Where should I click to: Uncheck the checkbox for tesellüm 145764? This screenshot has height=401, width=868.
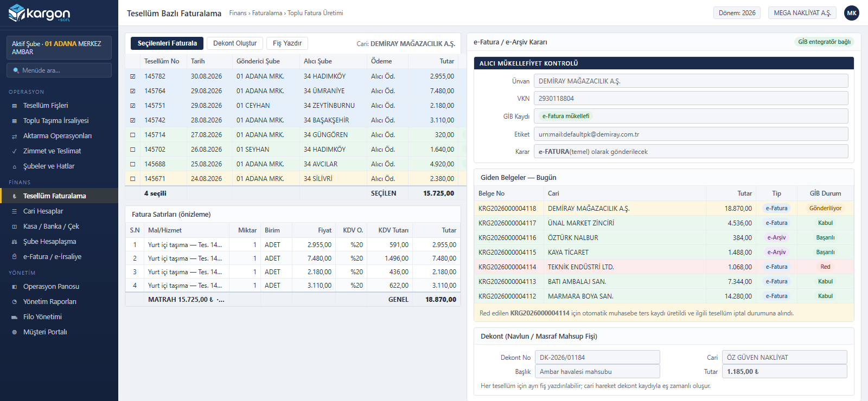point(133,91)
